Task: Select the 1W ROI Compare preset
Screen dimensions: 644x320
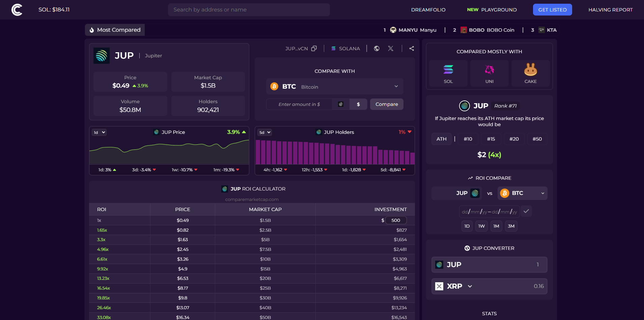Action: click(x=481, y=226)
